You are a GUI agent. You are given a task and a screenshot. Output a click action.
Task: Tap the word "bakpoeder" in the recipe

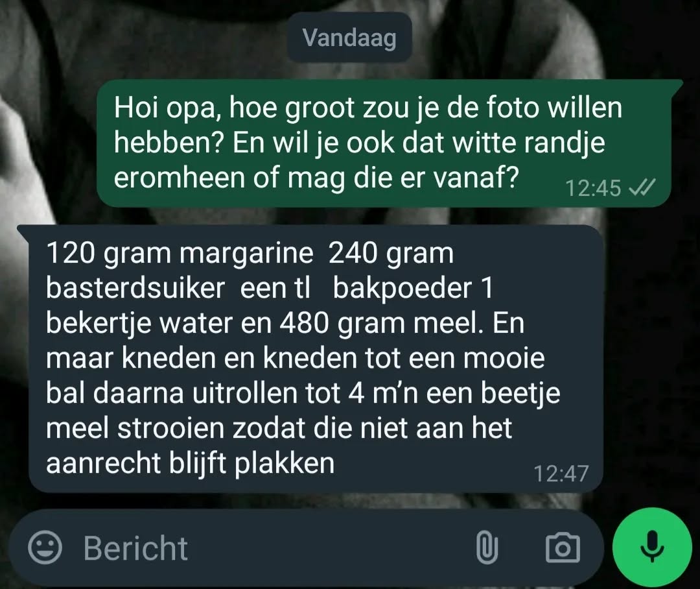click(x=402, y=288)
